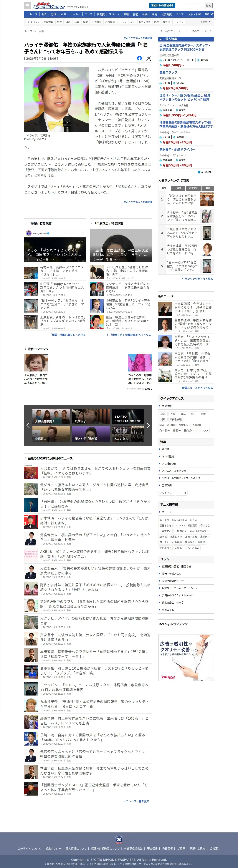Open Instagram embed three-dot menu

83,233
